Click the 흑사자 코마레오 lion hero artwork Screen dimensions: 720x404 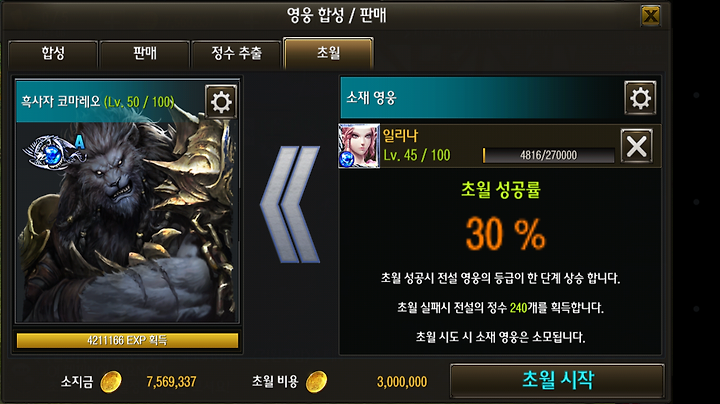click(127, 220)
